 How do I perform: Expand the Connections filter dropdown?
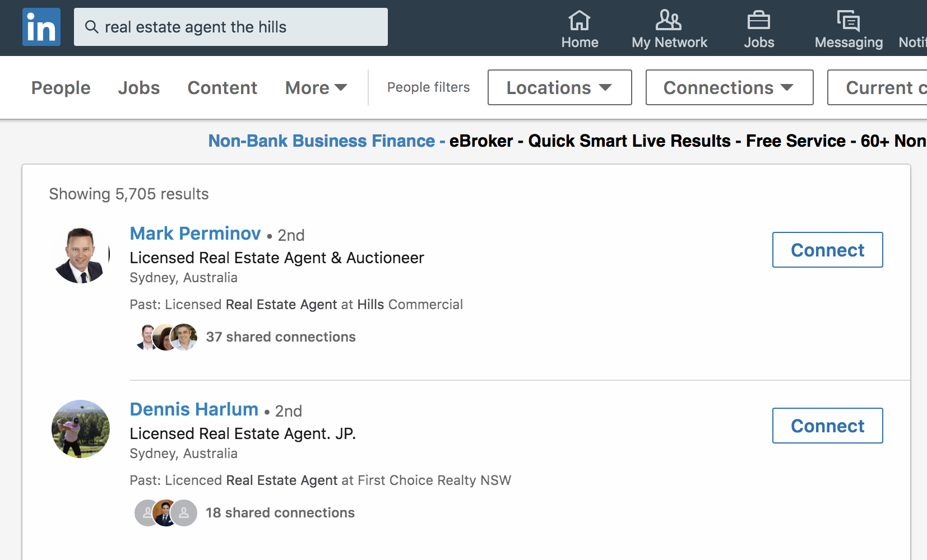coord(729,87)
